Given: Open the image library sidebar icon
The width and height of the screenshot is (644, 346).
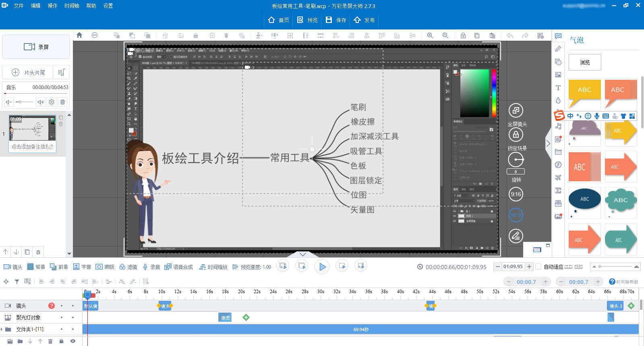Looking at the screenshot, I should click(558, 75).
